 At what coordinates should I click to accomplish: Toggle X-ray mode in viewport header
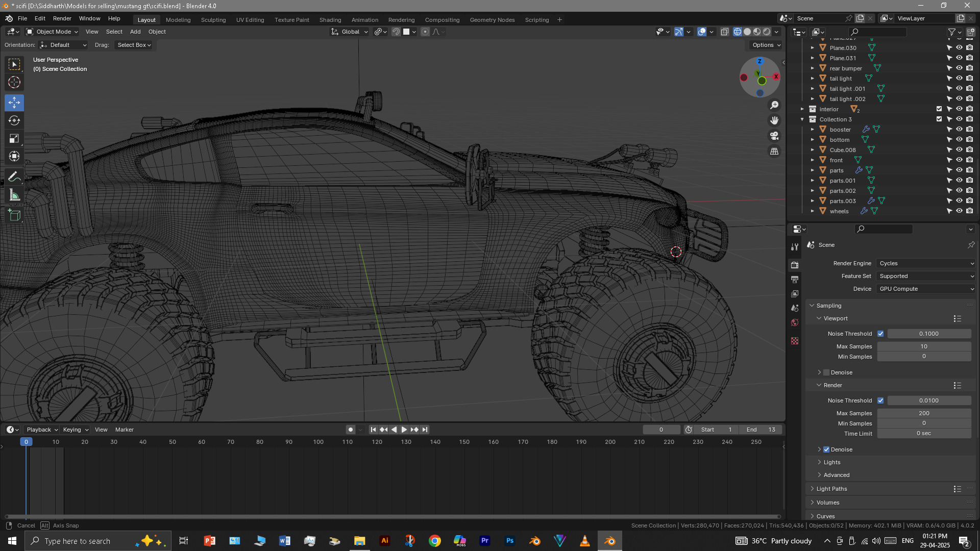[x=725, y=32]
